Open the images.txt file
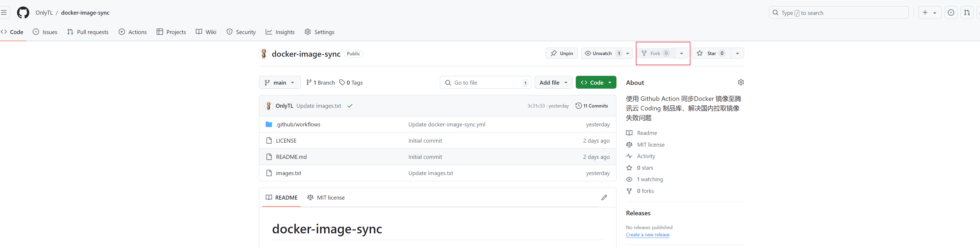980x248 pixels. (x=288, y=173)
